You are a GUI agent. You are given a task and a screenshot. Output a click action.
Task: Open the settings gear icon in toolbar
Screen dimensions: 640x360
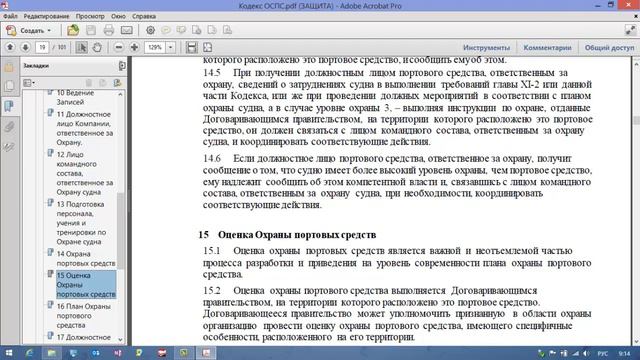(150, 30)
